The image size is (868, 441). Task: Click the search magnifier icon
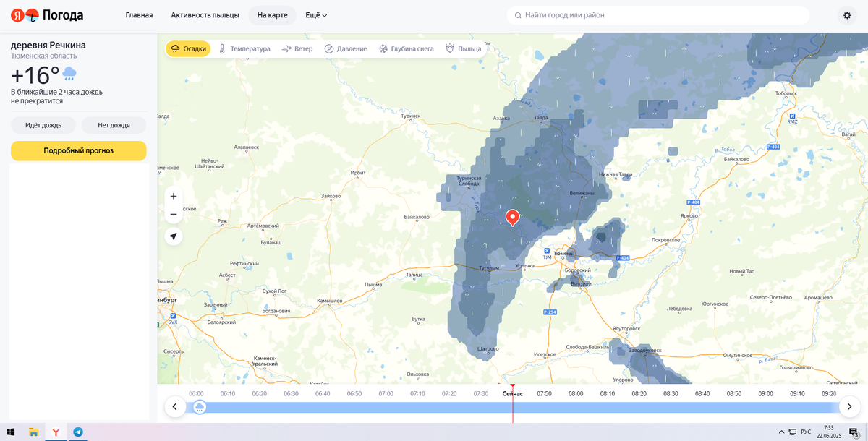(x=517, y=15)
